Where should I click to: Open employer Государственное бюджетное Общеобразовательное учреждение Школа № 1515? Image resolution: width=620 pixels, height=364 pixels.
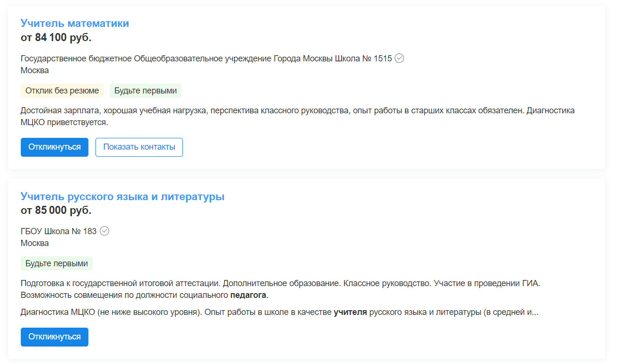tap(207, 59)
